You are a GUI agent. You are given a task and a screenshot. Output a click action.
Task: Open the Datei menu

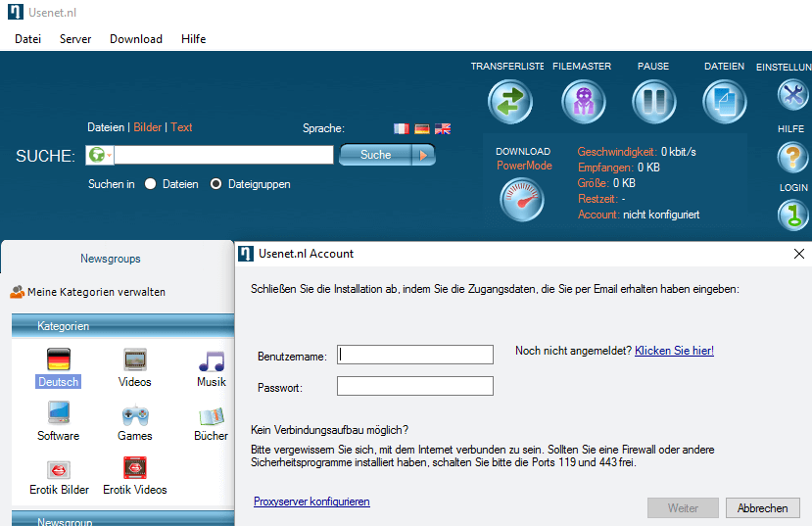28,39
